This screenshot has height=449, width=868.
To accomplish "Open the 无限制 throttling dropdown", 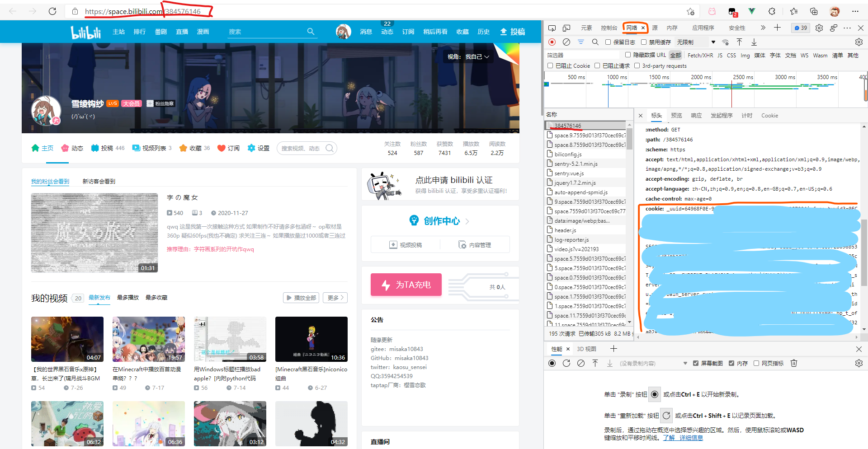I will click(696, 42).
